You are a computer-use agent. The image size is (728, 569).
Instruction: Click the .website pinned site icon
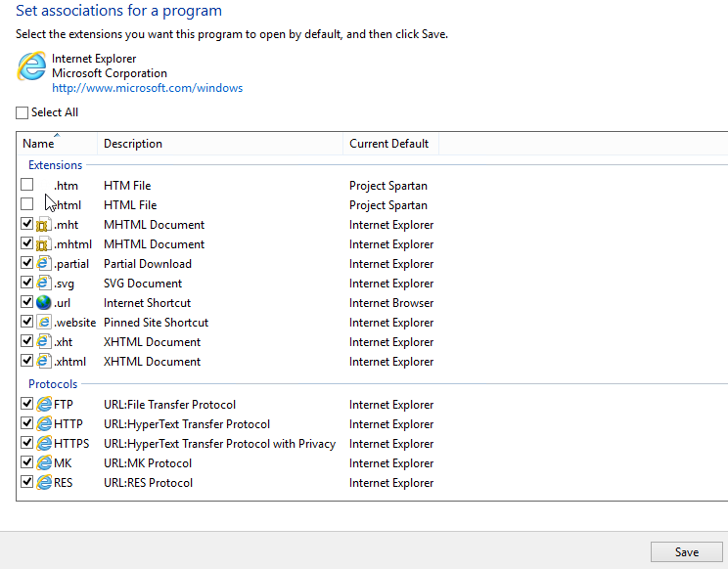tap(44, 322)
